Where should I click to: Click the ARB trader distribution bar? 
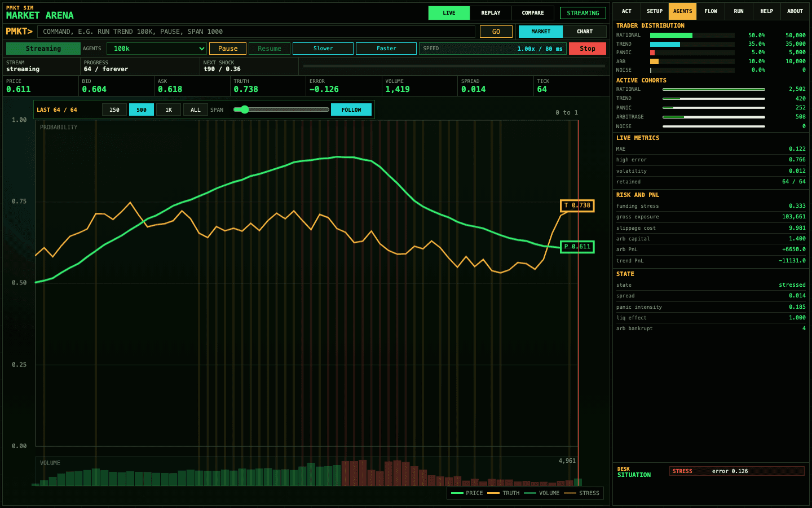pos(692,62)
